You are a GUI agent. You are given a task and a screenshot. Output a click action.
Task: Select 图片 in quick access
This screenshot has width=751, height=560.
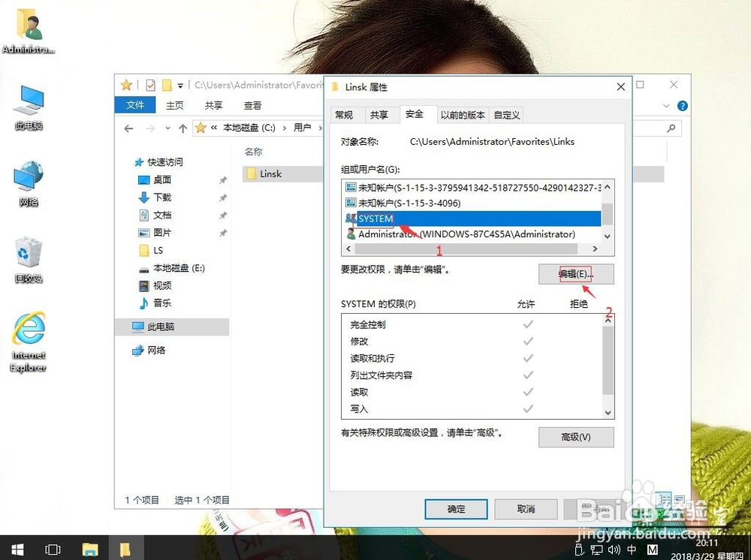click(x=162, y=233)
